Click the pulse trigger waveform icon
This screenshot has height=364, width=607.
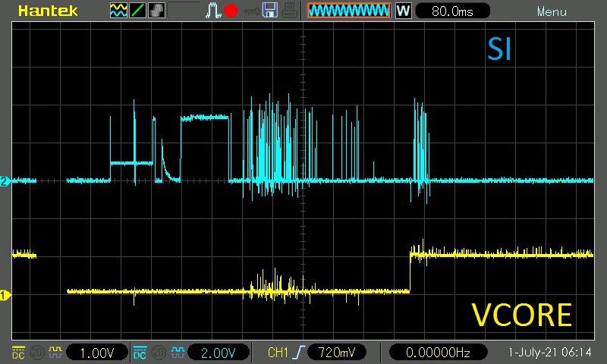tap(213, 11)
